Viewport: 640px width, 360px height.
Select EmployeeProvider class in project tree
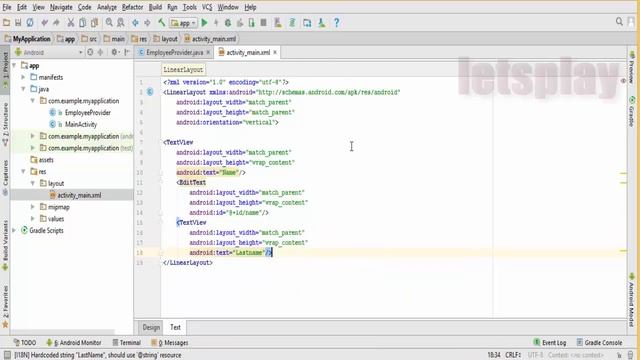(x=87, y=113)
